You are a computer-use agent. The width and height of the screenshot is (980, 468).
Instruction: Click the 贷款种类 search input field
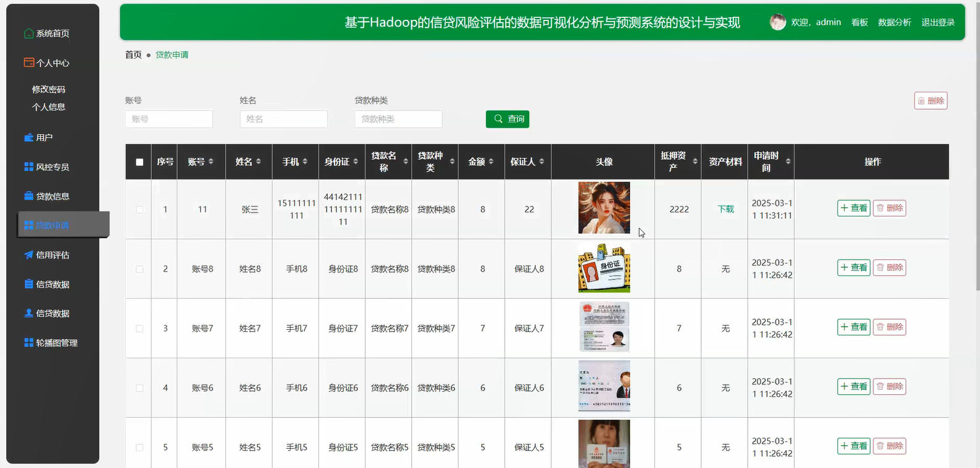click(x=398, y=119)
